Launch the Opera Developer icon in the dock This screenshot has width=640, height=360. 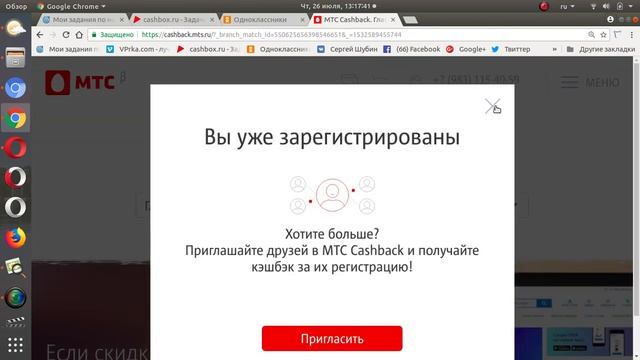click(15, 207)
